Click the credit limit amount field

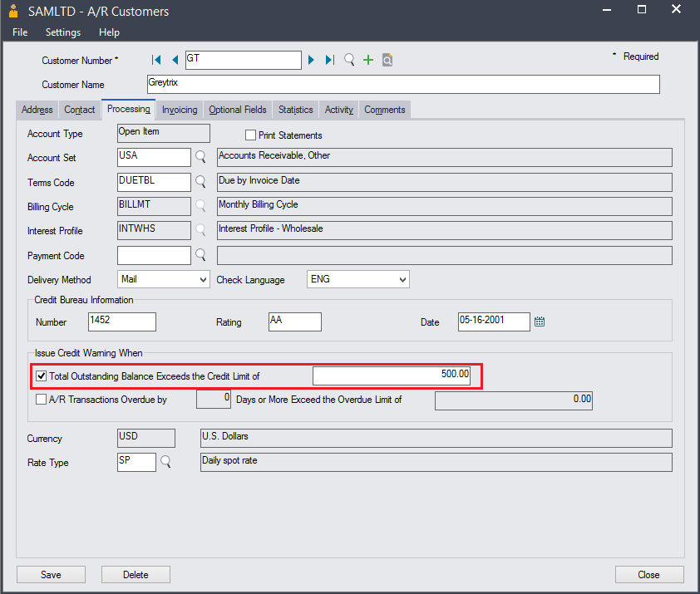[392, 376]
